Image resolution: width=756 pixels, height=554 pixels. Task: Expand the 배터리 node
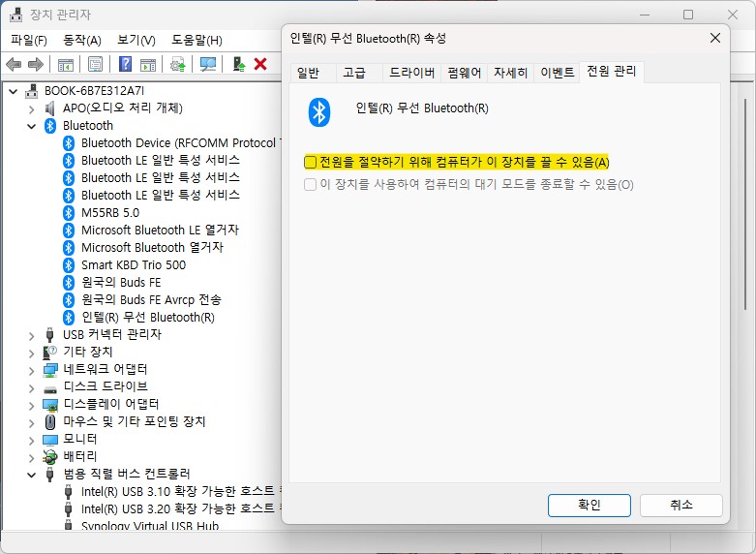(x=32, y=457)
